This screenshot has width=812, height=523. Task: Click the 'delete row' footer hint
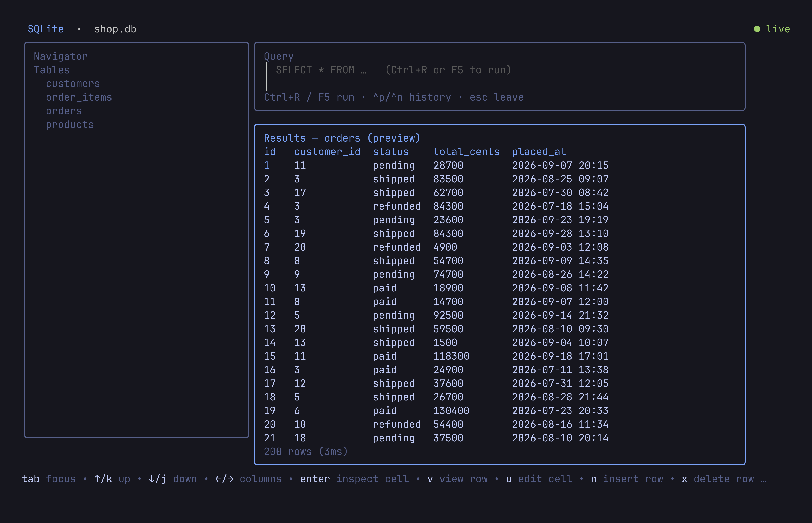(x=724, y=479)
